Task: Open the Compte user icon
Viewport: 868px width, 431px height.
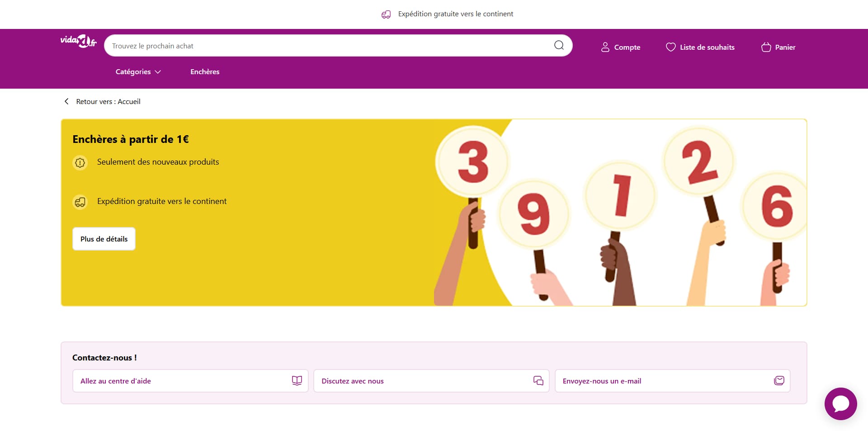Action: [605, 47]
